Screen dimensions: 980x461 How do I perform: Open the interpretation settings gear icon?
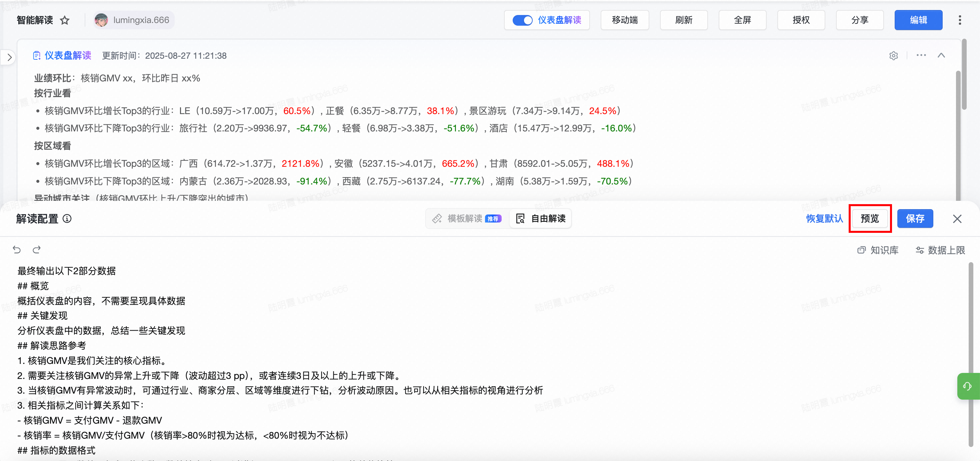893,56
